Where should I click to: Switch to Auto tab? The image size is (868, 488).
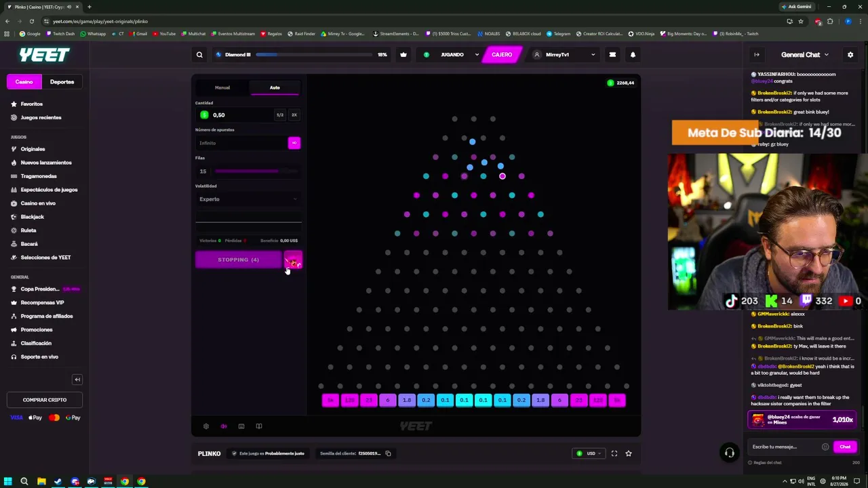[x=275, y=87]
